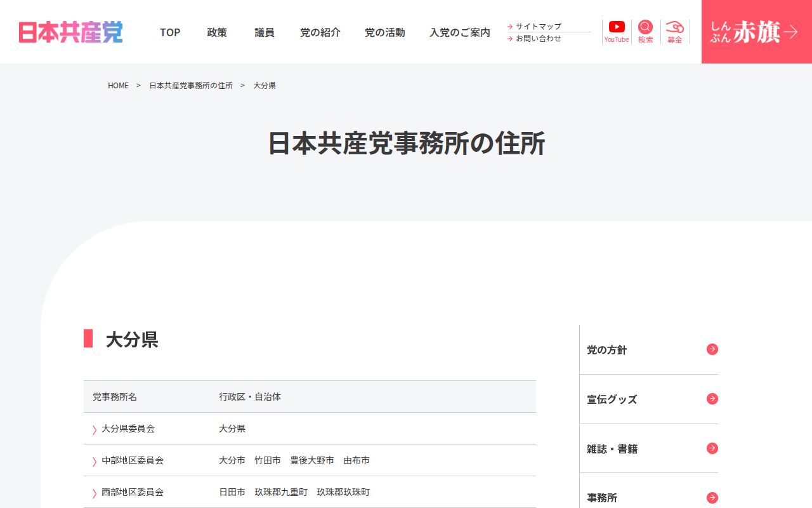Image resolution: width=812 pixels, height=508 pixels.
Task: Click the 党事務所名 column header
Action: point(115,397)
